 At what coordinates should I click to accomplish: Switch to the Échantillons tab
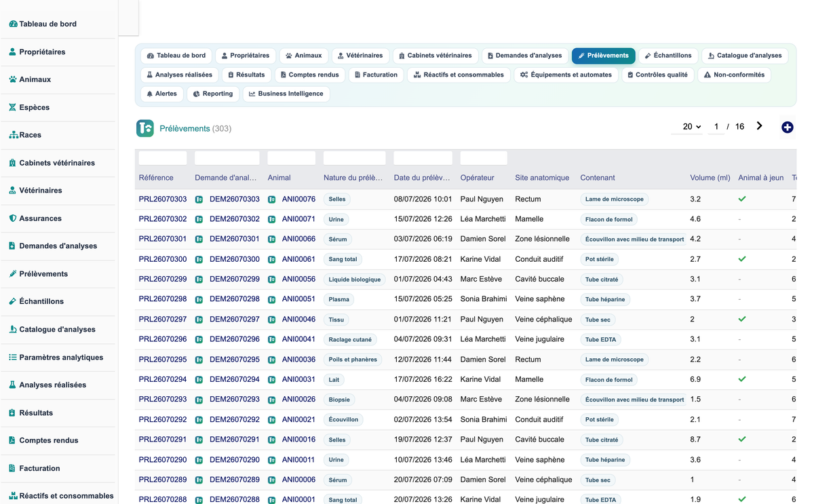click(668, 56)
